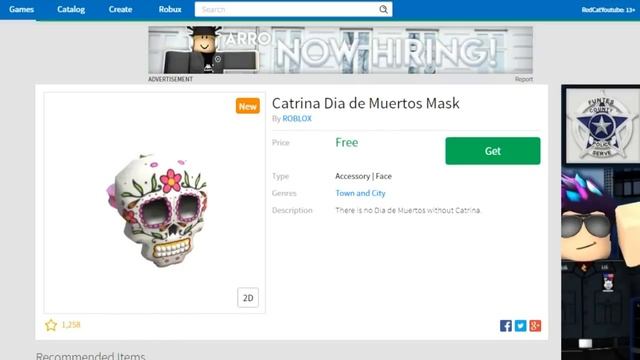Click the magnifying glass search icon
640x360 pixels.
[383, 9]
